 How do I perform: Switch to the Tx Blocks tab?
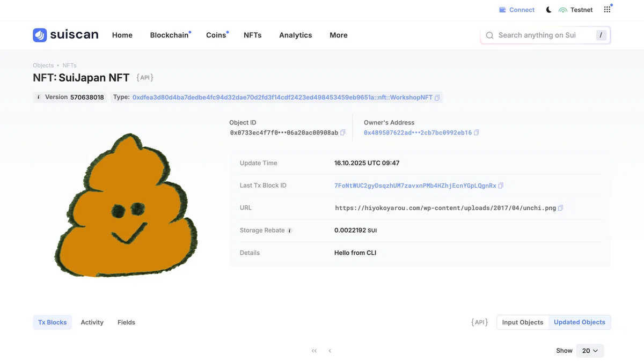click(53, 322)
